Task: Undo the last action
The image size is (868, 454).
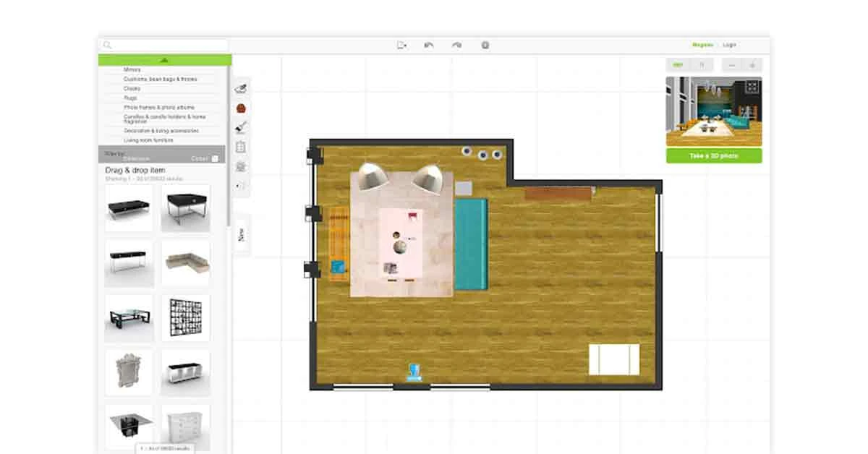Action: pyautogui.click(x=428, y=44)
